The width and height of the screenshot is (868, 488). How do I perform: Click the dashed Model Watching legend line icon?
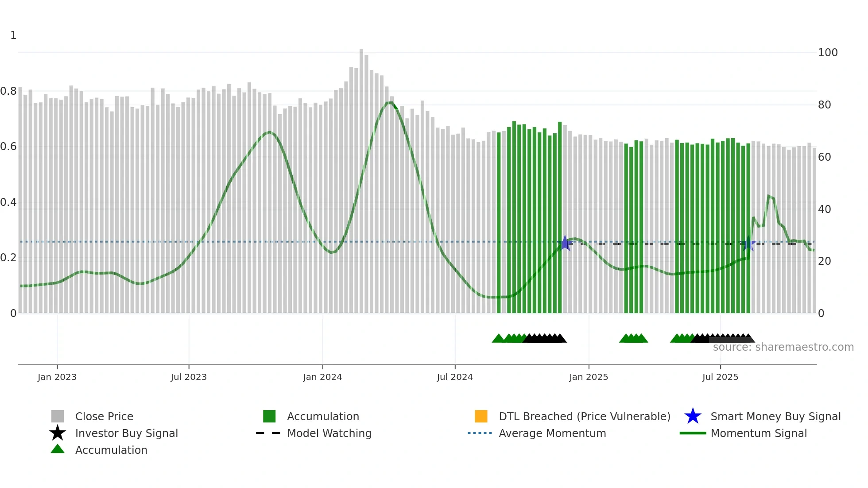pos(268,433)
